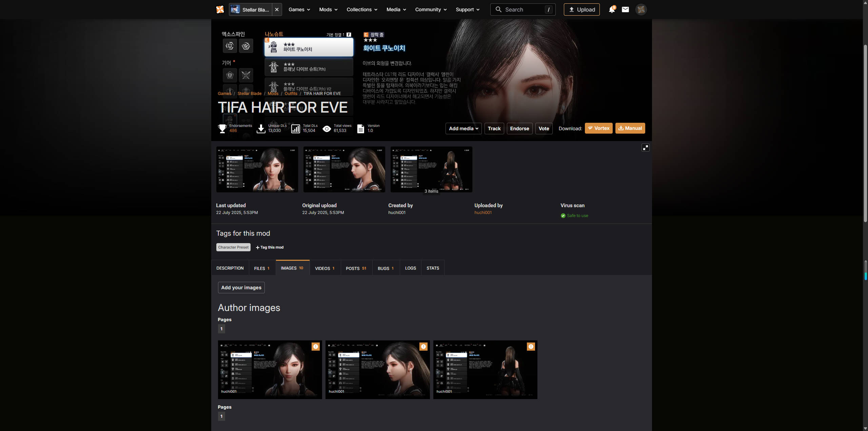Open the POSTS tab
This screenshot has height=431, width=868.
tap(356, 268)
